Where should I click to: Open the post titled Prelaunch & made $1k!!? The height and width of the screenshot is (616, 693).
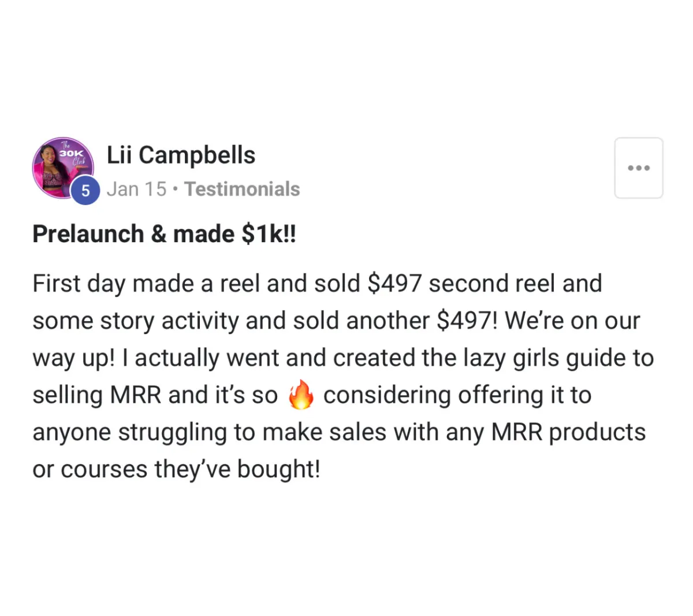coord(164,234)
